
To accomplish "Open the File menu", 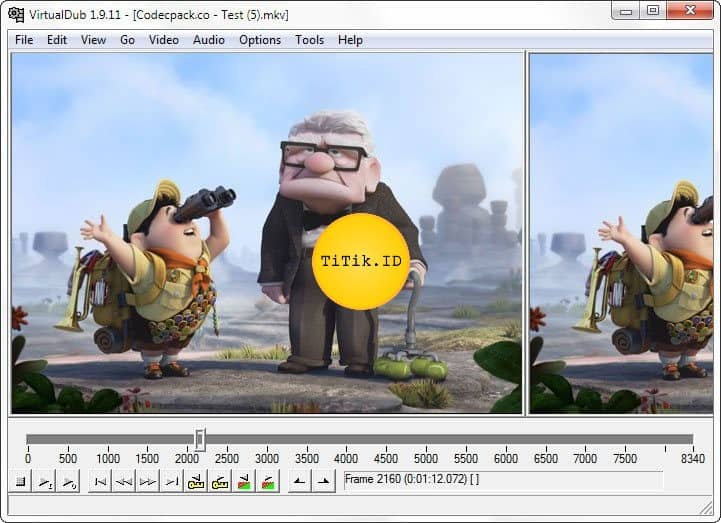I will [24, 40].
